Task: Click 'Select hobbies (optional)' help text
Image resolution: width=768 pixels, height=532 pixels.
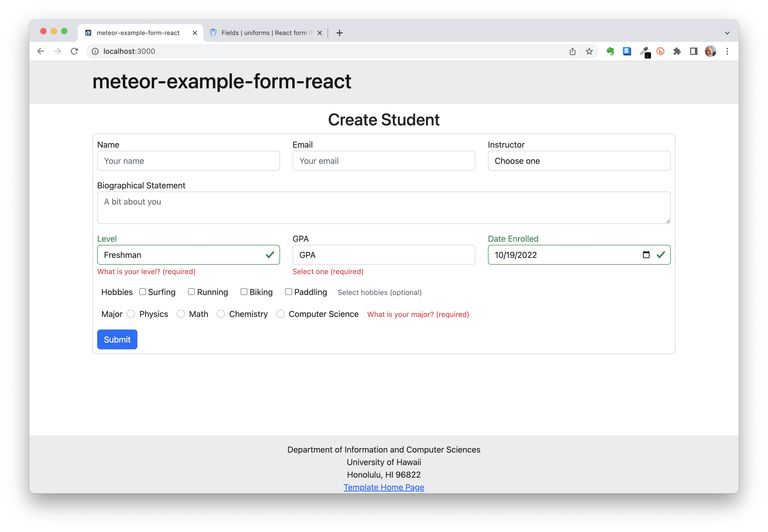Action: (380, 292)
